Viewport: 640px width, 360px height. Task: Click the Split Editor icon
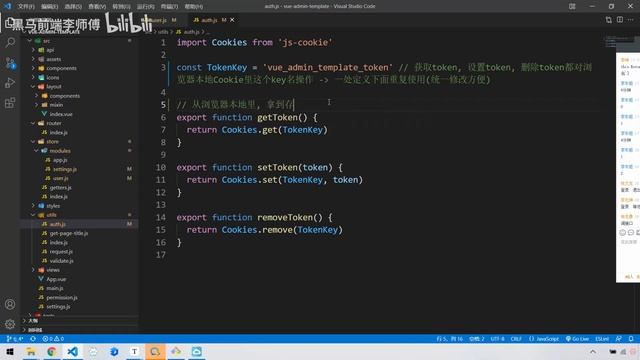(620, 20)
